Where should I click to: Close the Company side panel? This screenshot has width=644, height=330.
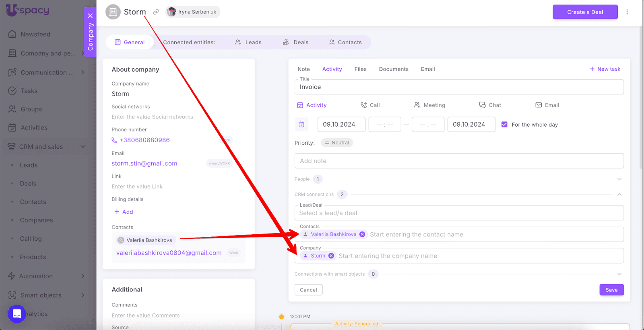click(90, 16)
